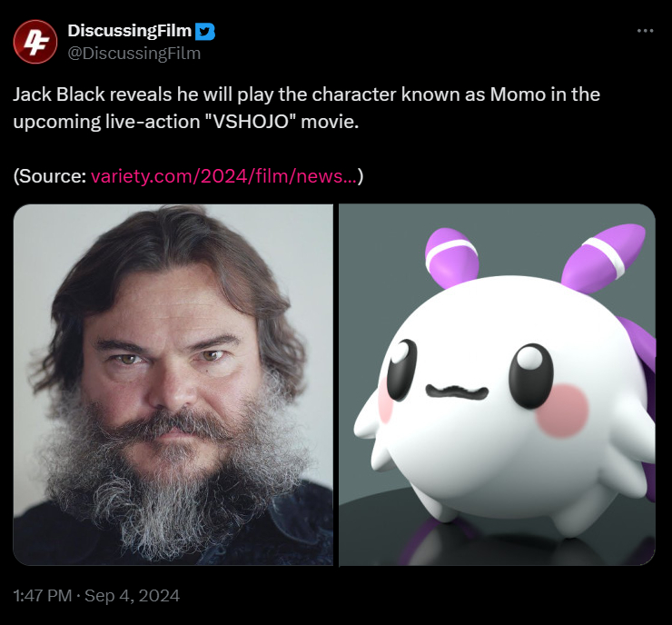The height and width of the screenshot is (625, 672).
Task: Click Momo's wavy black mouth
Action: [x=457, y=392]
